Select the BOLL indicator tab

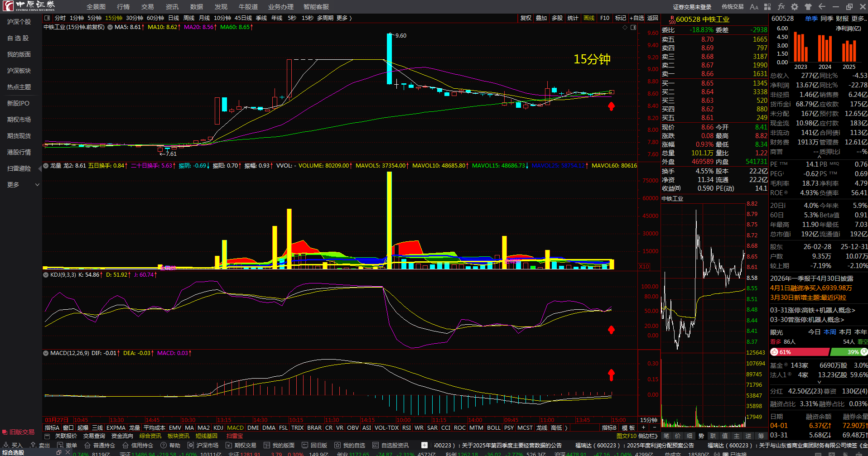pos(494,428)
